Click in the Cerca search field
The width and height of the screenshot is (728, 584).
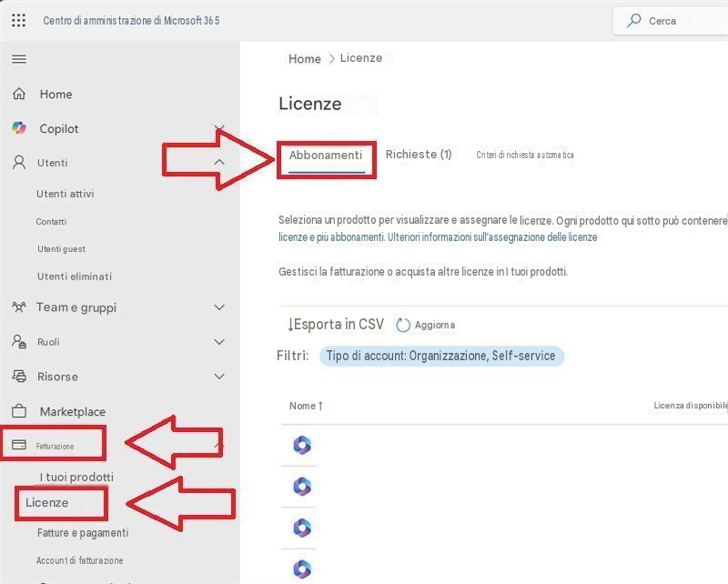point(671,21)
